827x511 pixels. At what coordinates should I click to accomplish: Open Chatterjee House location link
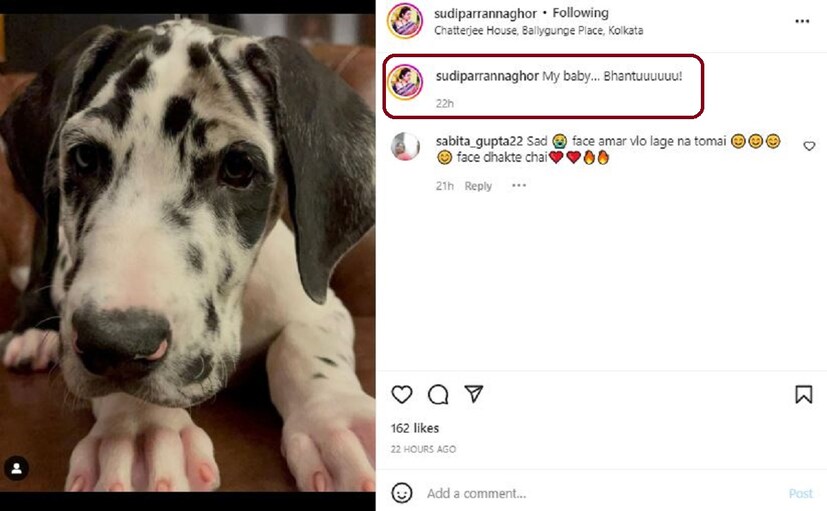(538, 31)
